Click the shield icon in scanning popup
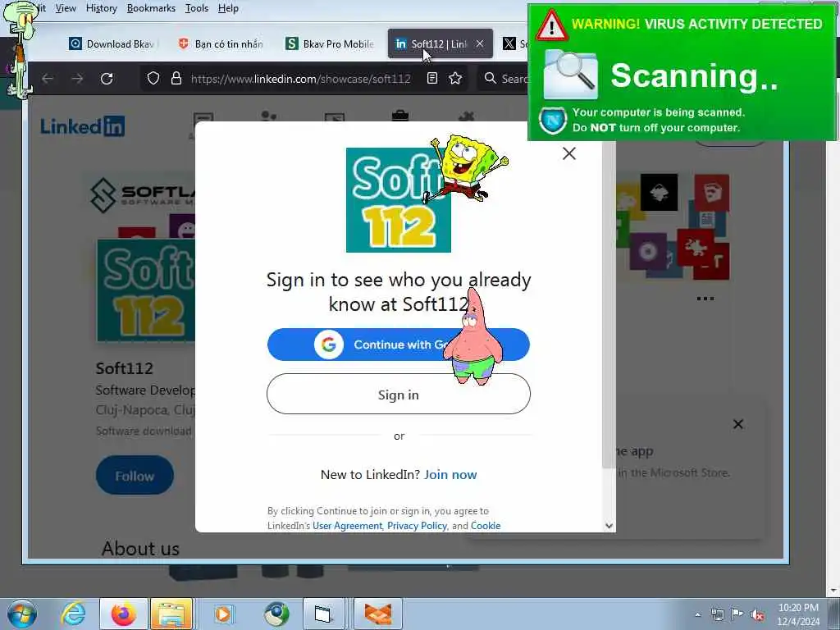Viewport: 840px width, 630px height. (552, 120)
